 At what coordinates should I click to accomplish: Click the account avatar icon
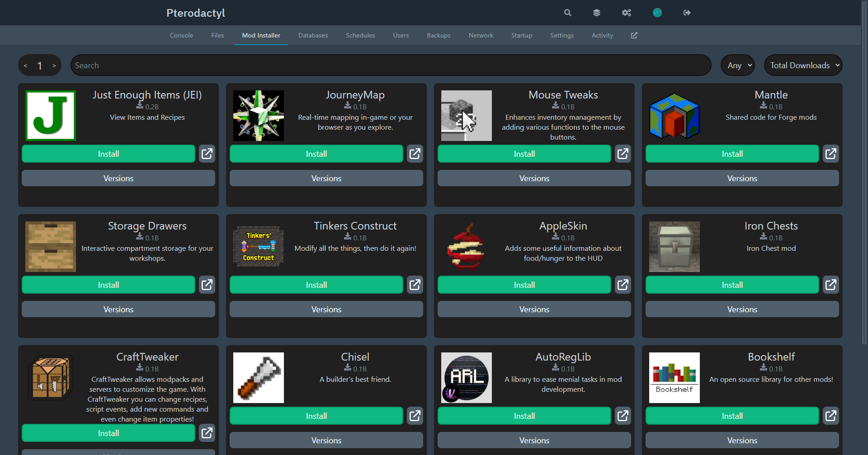coord(657,13)
